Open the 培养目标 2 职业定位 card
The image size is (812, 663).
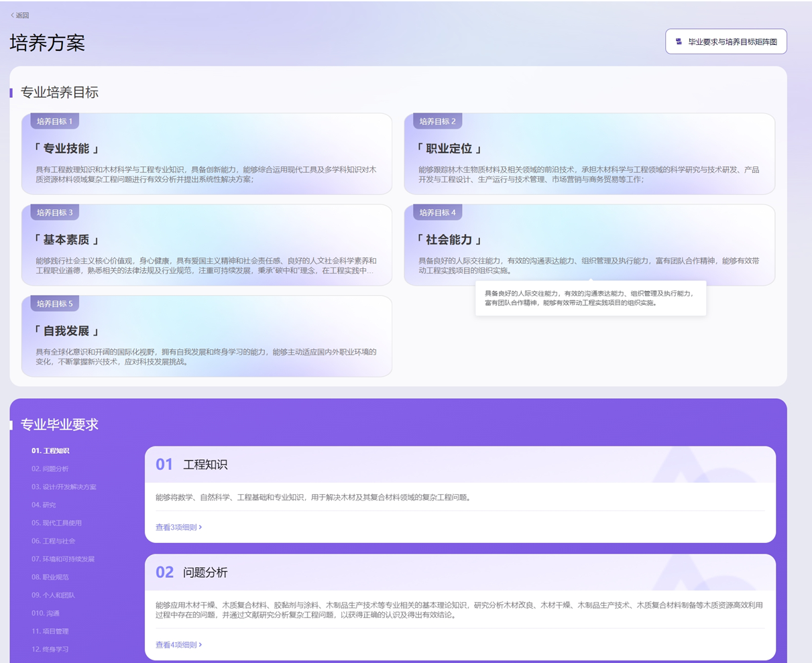(589, 154)
